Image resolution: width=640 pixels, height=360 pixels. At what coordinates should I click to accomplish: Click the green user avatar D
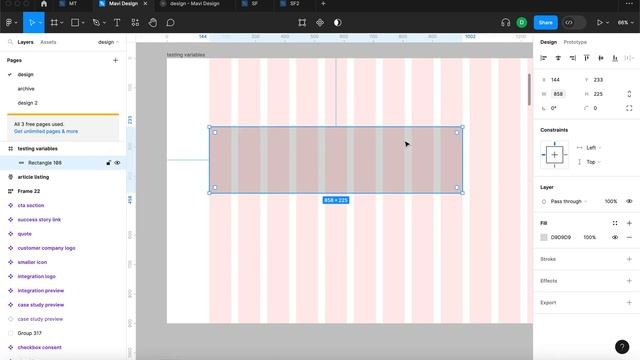[x=522, y=22]
